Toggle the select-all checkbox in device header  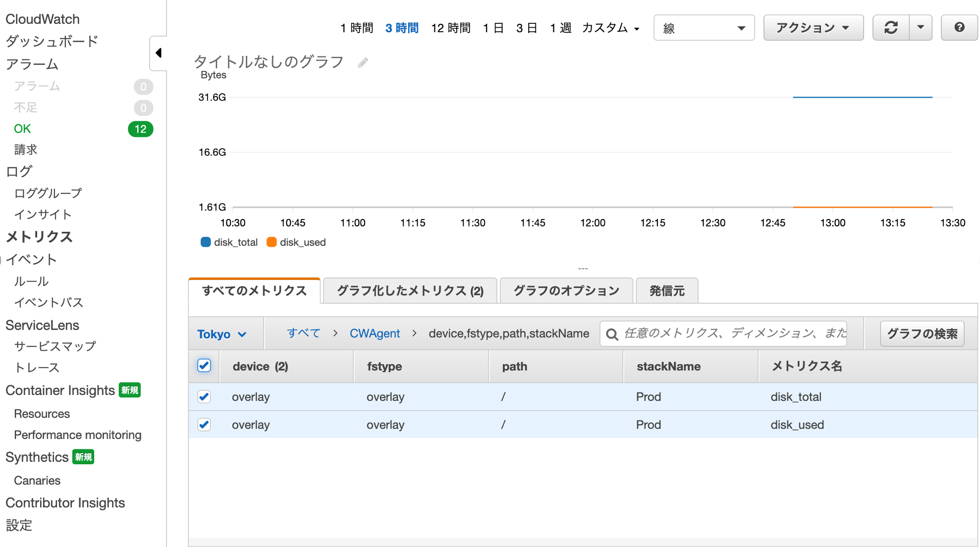204,366
